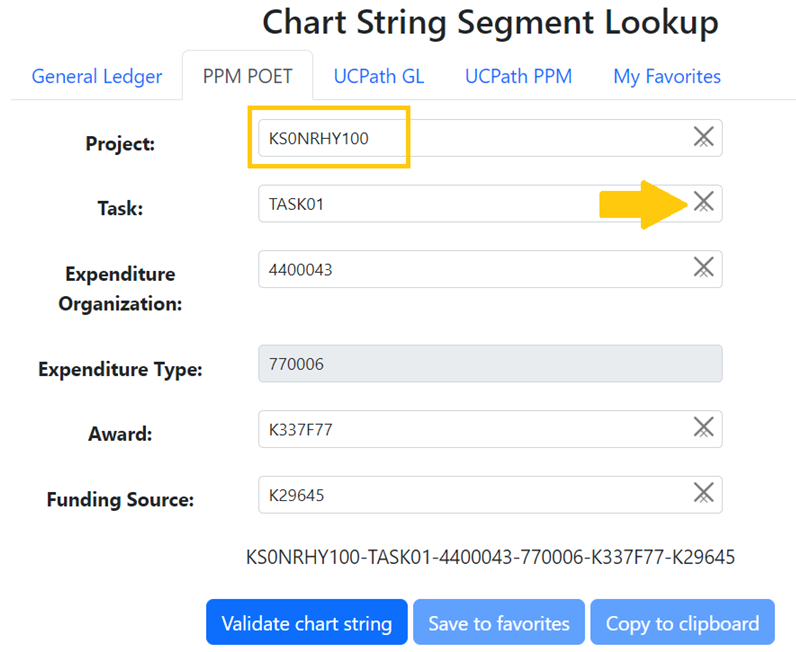Go to the UCPath PPM tab
Viewport: 796px width, 652px height.
pyautogui.click(x=518, y=76)
